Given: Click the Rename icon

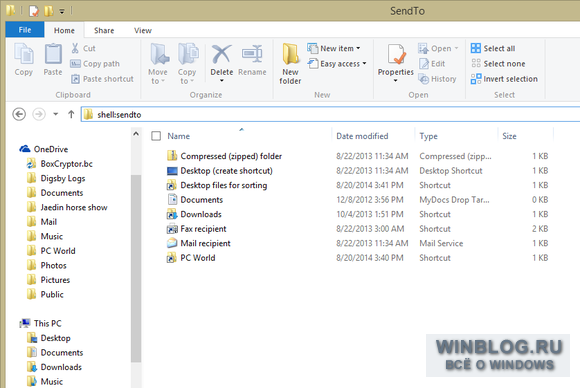Looking at the screenshot, I should pos(252,54).
